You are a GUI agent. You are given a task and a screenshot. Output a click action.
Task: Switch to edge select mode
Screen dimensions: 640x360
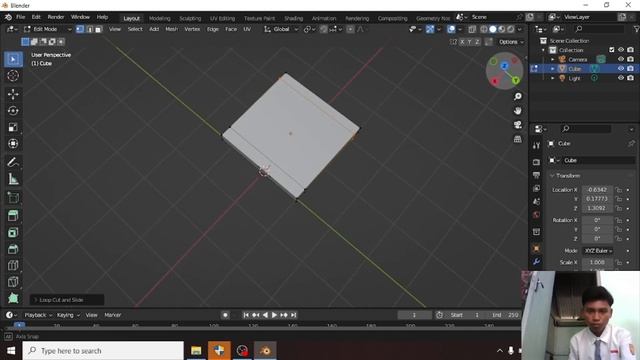[89, 29]
